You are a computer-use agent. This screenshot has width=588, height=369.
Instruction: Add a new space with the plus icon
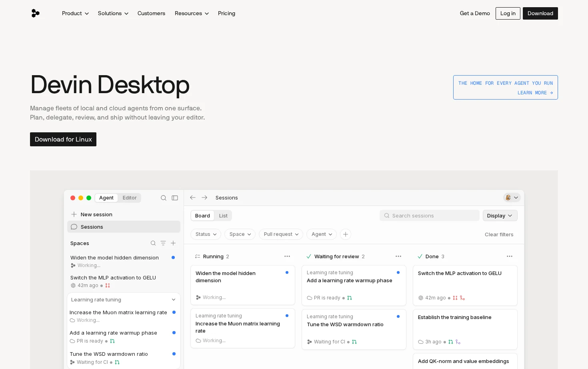point(173,243)
